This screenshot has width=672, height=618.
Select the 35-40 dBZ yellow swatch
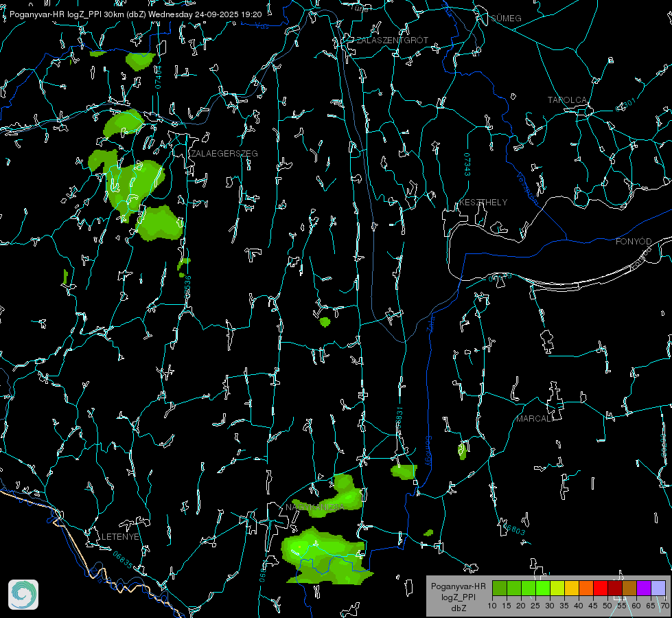click(572, 588)
